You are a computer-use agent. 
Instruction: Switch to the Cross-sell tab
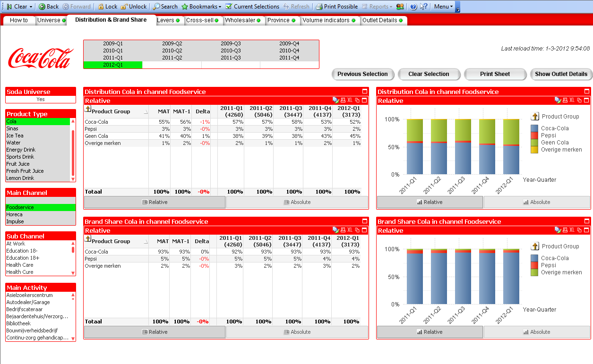pyautogui.click(x=202, y=20)
